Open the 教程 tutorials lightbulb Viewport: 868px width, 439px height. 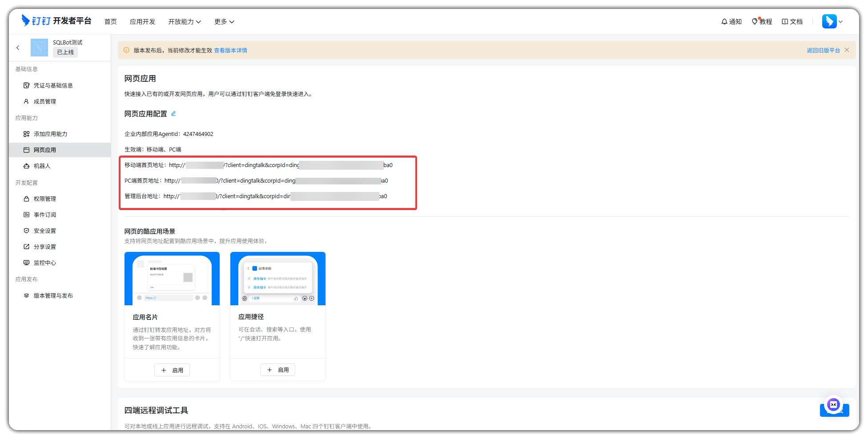[762, 22]
